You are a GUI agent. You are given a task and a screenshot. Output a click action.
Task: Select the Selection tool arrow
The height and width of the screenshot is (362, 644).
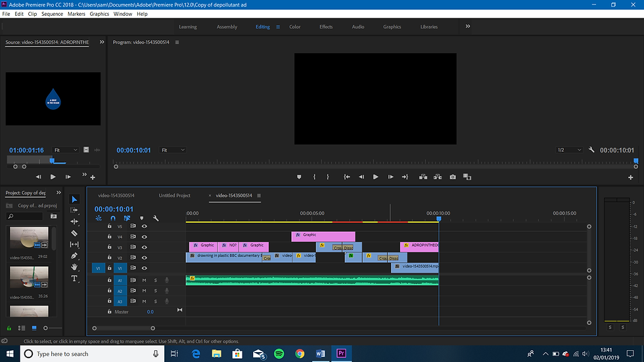[74, 200]
